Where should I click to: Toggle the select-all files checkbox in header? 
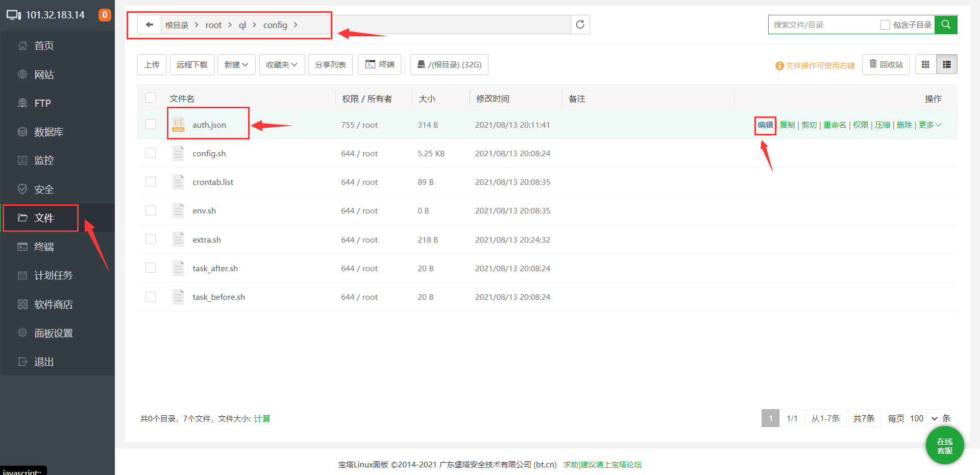[151, 98]
